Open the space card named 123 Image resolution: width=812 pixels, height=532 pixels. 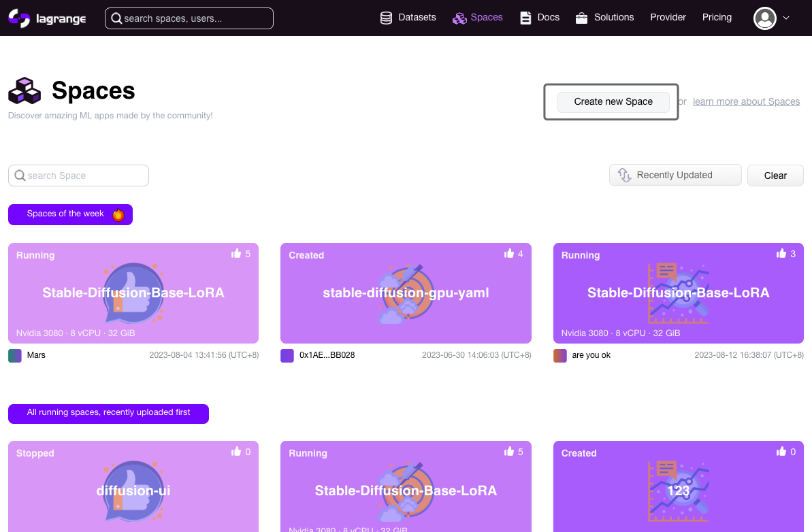tap(679, 486)
